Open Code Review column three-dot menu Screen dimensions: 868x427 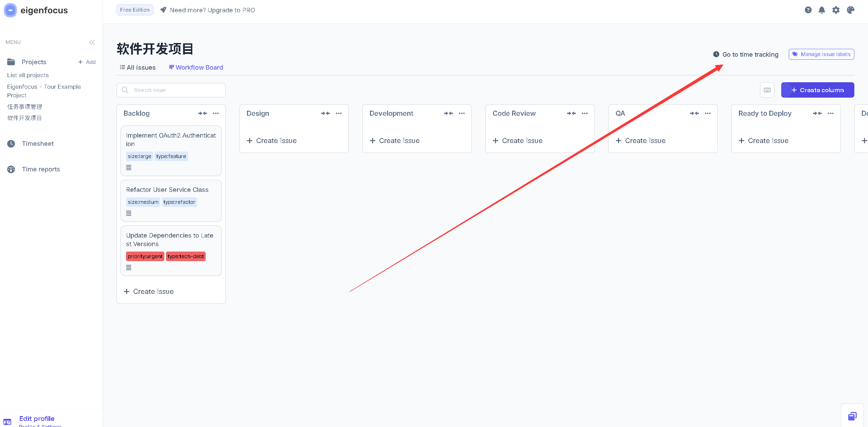(584, 113)
